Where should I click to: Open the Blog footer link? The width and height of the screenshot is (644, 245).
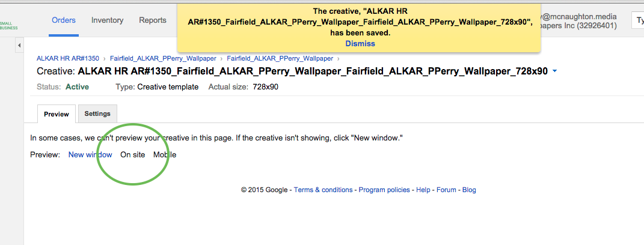pyautogui.click(x=469, y=190)
